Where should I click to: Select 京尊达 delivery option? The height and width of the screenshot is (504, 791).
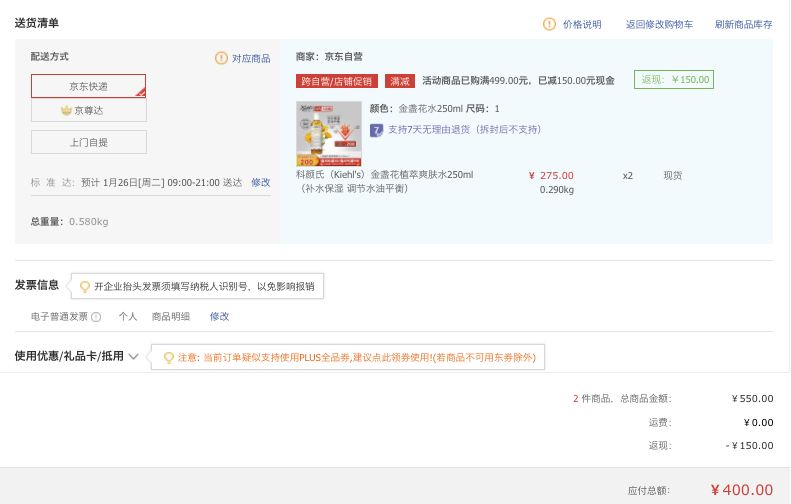pyautogui.click(x=89, y=110)
